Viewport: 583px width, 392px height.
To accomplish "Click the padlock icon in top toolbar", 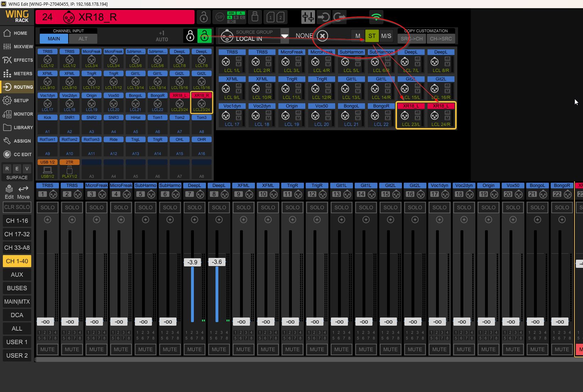I will click(203, 17).
